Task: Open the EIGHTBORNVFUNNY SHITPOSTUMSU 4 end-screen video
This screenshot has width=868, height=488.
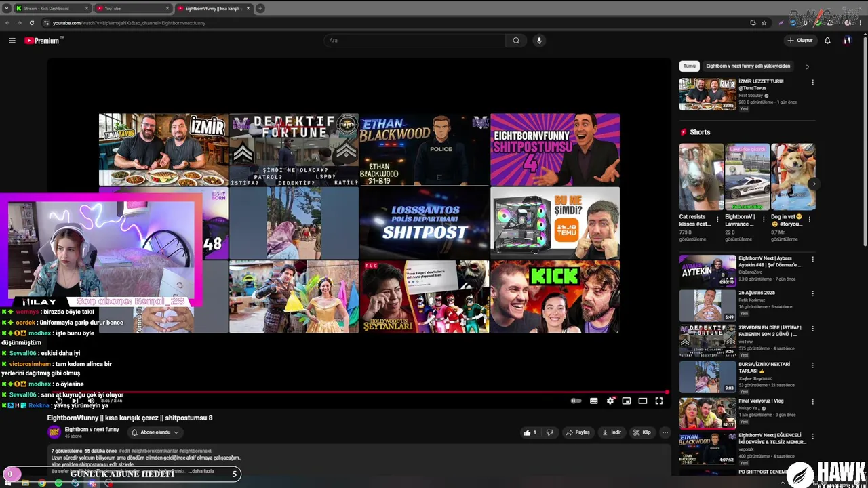Action: [x=555, y=149]
